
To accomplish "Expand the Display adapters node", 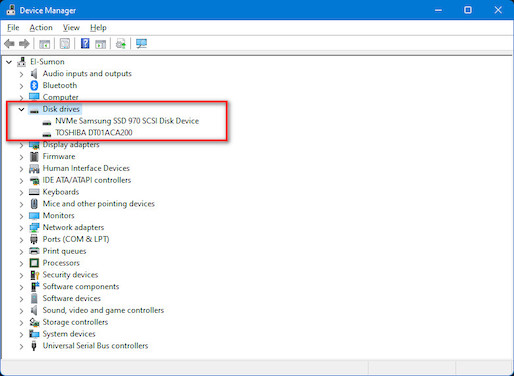I will point(21,145).
